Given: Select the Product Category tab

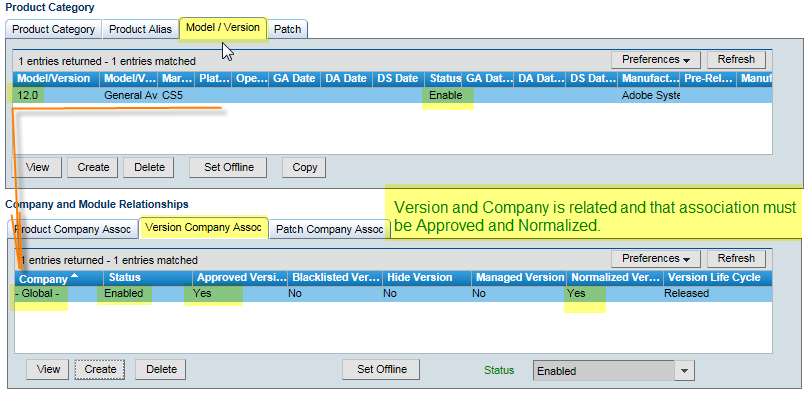Looking at the screenshot, I should pyautogui.click(x=54, y=29).
